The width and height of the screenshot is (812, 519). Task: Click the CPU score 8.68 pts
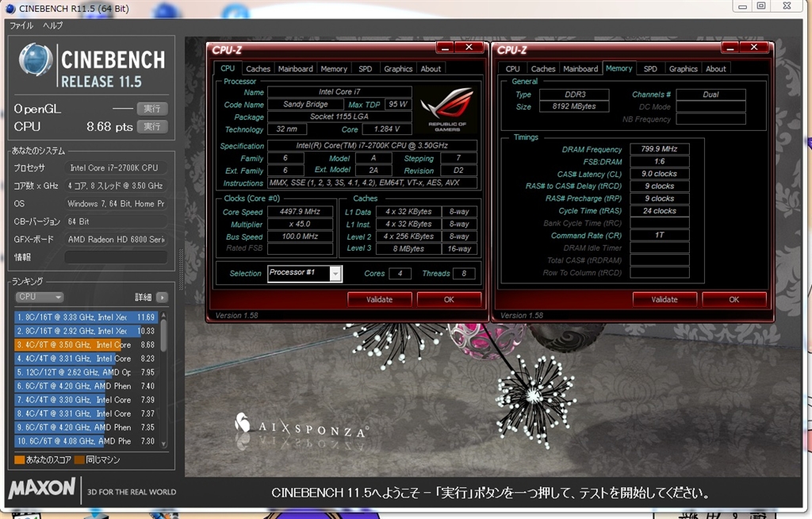point(109,127)
